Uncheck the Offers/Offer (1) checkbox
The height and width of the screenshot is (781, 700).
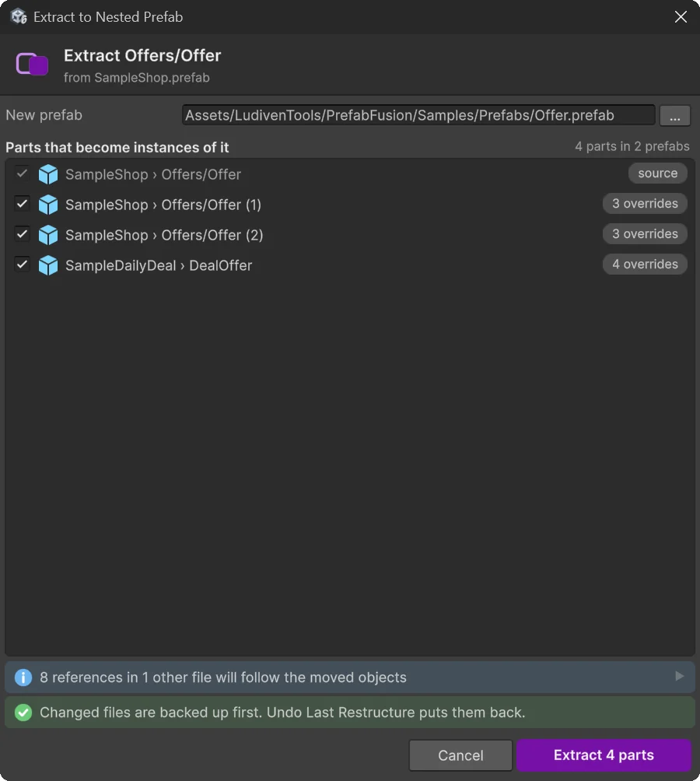coord(22,204)
